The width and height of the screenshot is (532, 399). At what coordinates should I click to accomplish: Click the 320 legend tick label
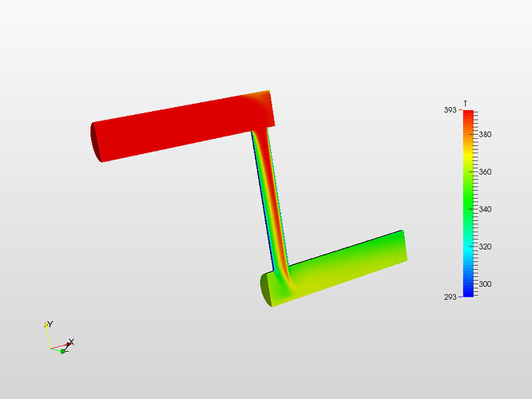485,247
